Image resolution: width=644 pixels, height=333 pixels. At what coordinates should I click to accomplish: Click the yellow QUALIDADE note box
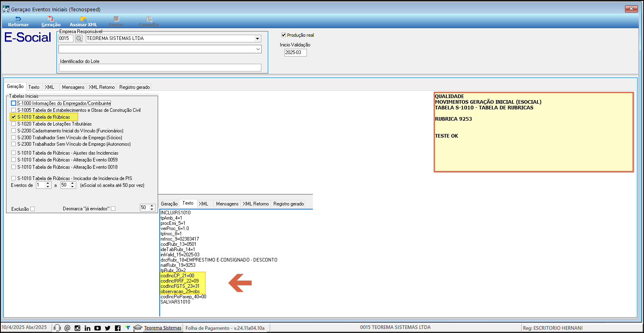[534, 132]
